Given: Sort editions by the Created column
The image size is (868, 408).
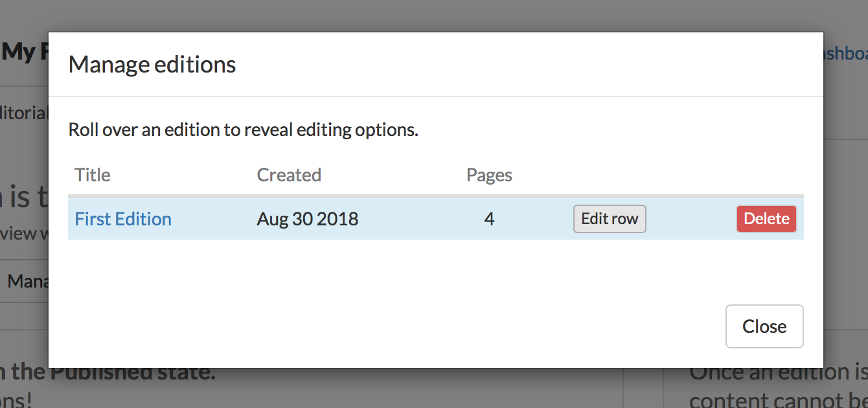Looking at the screenshot, I should pyautogui.click(x=289, y=174).
